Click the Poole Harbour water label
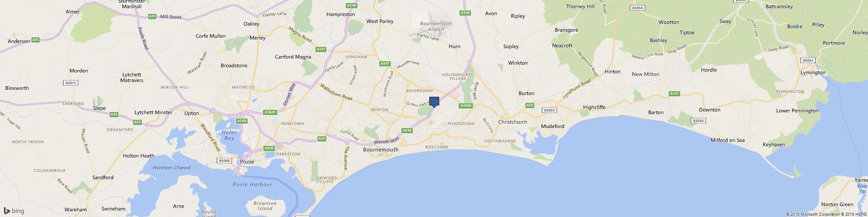 (252, 184)
